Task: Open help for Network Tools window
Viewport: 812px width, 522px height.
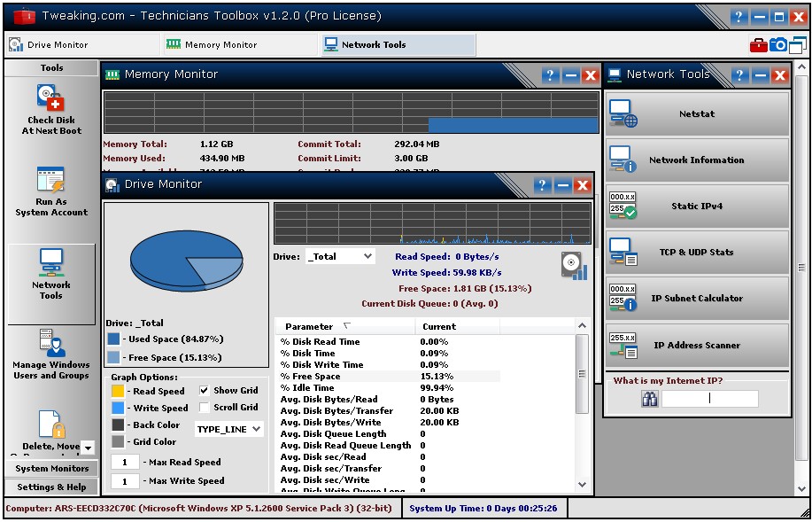Action: click(740, 75)
